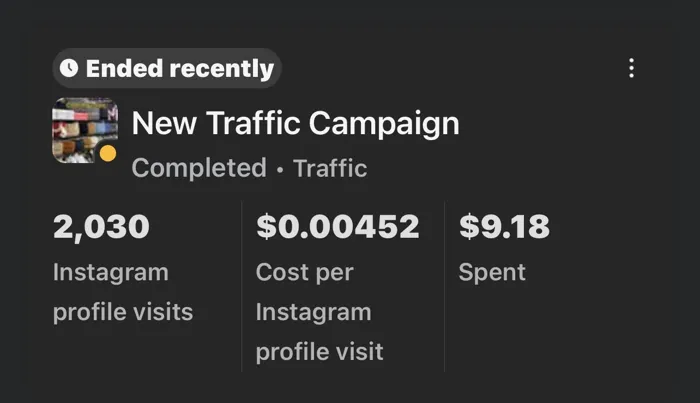The image size is (700, 403).
Task: Click the word "profile visits" under 2,030
Action: click(x=122, y=312)
